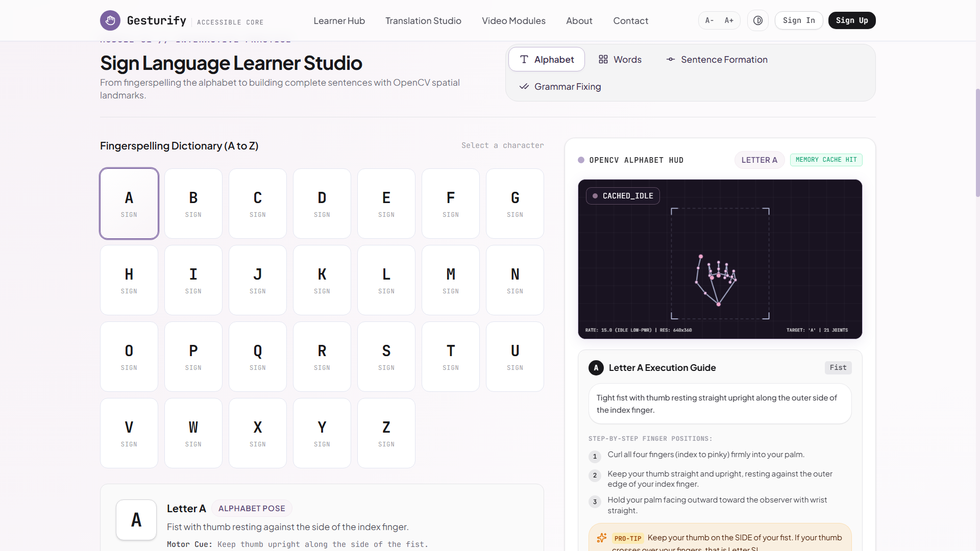This screenshot has height=551, width=980.
Task: Choose the letter M sign card
Action: tap(451, 280)
